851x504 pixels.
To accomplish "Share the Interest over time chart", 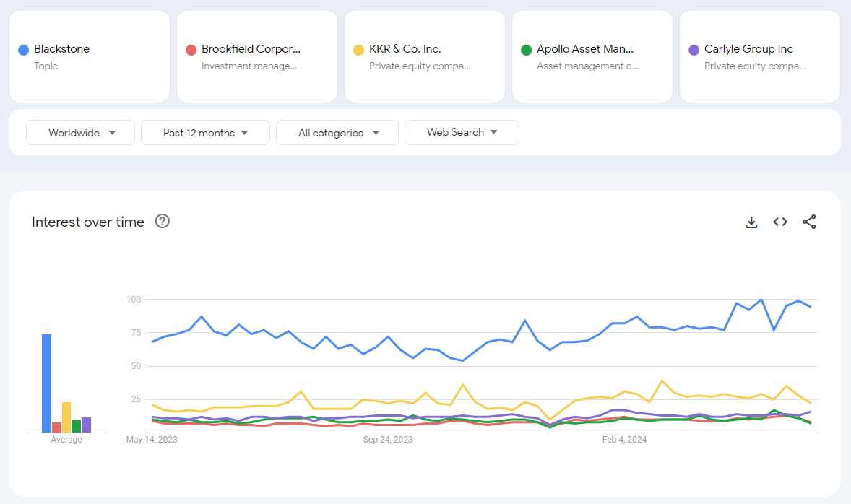I will tap(809, 222).
